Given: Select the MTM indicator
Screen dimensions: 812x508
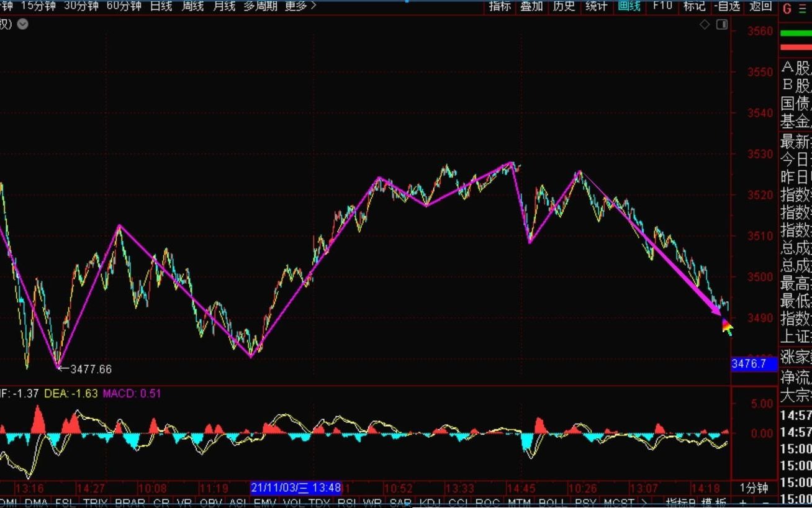Looking at the screenshot, I should click(519, 502).
